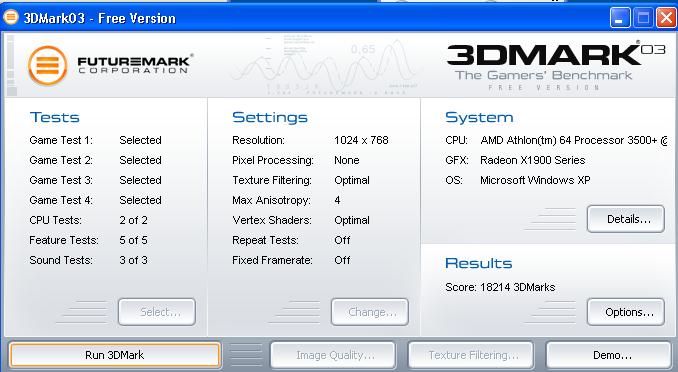678x372 pixels.
Task: Open the Image Quality tool
Action: pos(333,355)
